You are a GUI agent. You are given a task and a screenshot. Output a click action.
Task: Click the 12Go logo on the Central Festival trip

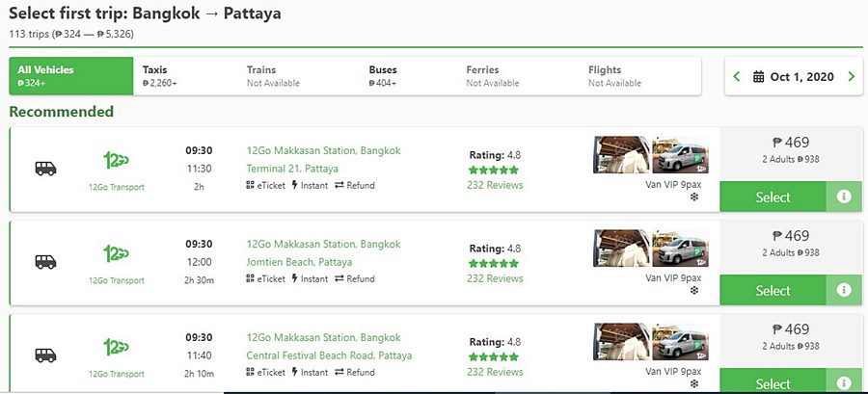[x=116, y=347]
